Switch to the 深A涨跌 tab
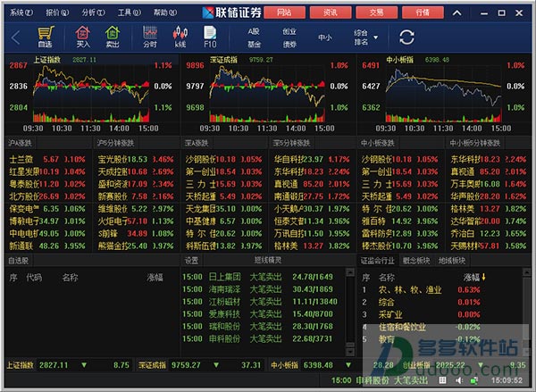 [197, 143]
